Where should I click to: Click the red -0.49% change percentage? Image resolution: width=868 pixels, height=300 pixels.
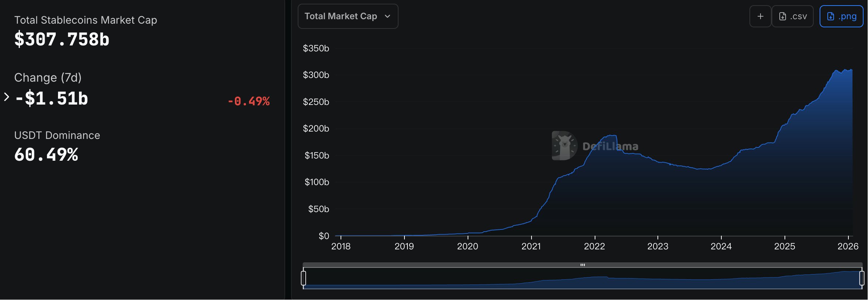[249, 101]
